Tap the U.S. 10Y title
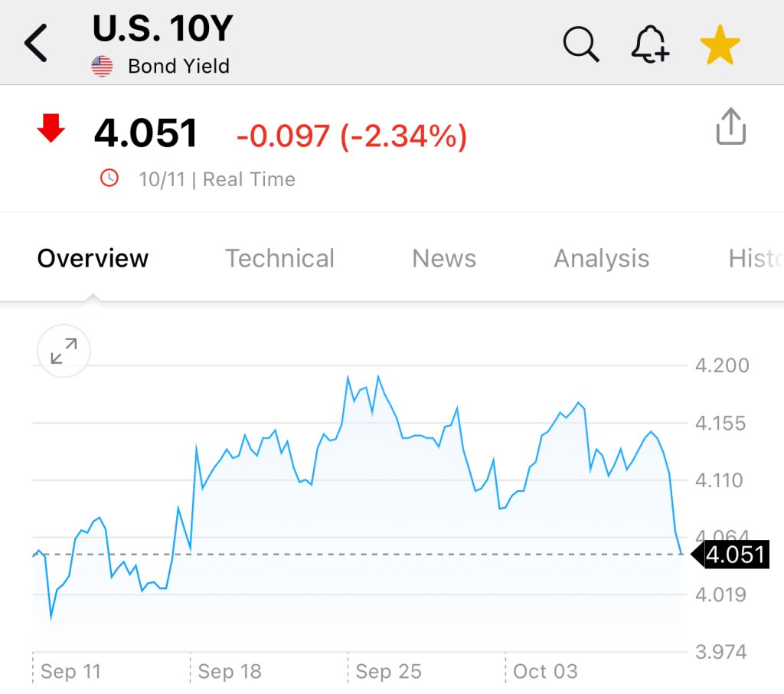The width and height of the screenshot is (784, 694). click(x=162, y=29)
